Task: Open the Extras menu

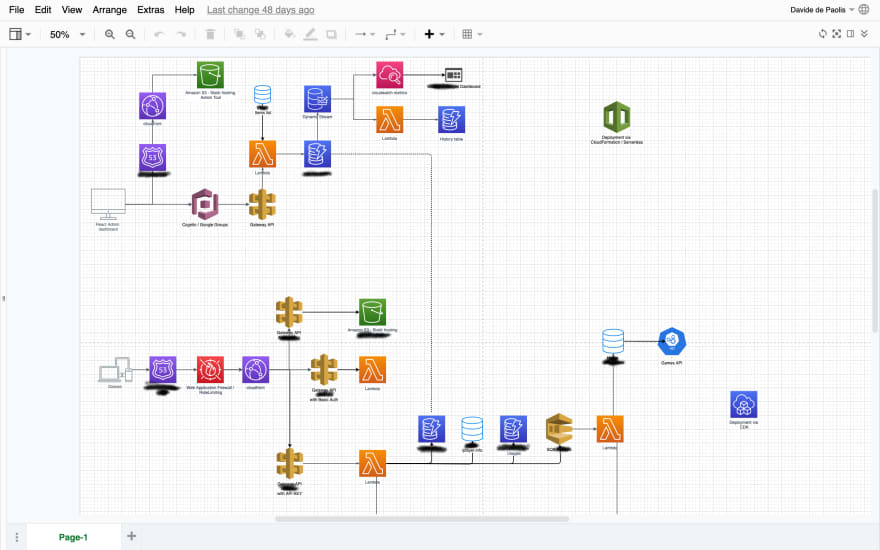Action: click(150, 10)
